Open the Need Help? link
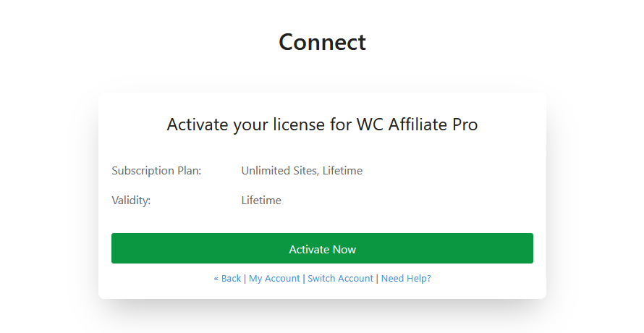 pos(406,279)
